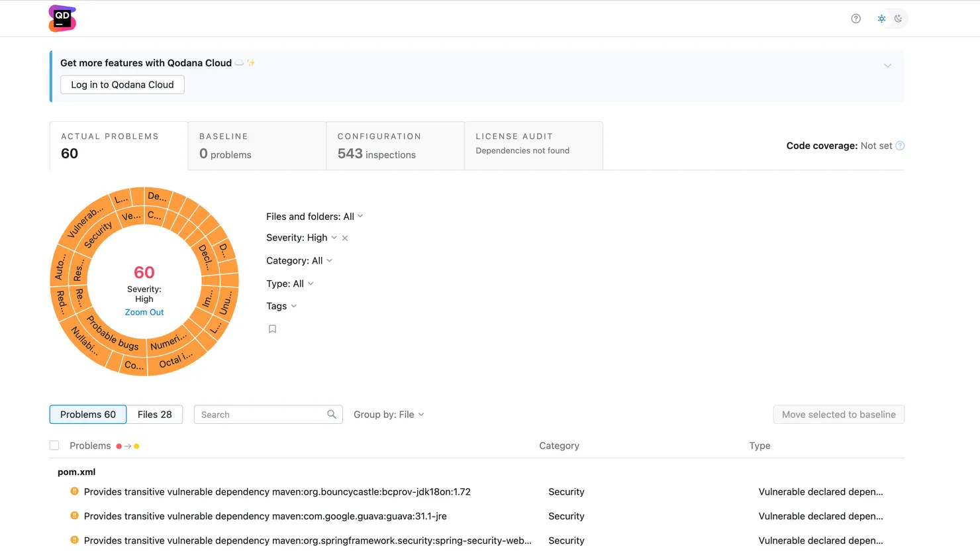Open the Configuration 543 inspections tab
This screenshot has height=559, width=980.
(x=395, y=146)
